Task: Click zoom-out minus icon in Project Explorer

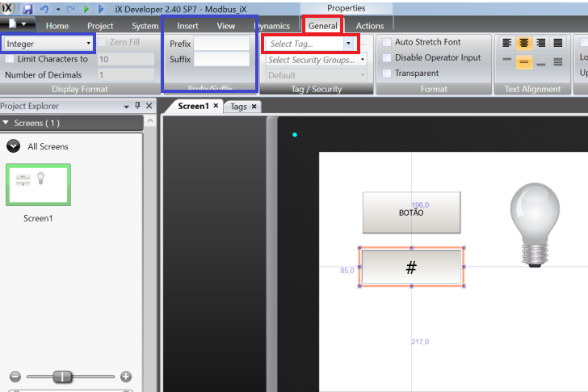Action: 15,376
